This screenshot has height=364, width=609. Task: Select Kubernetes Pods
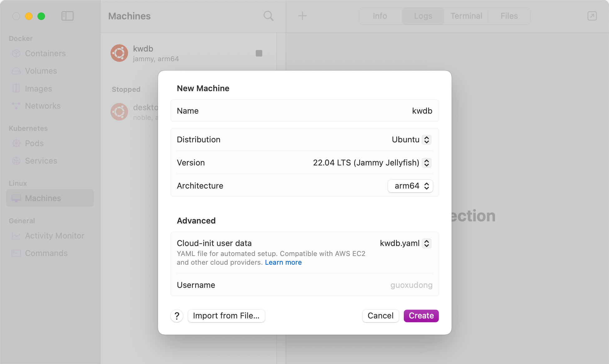coord(34,143)
